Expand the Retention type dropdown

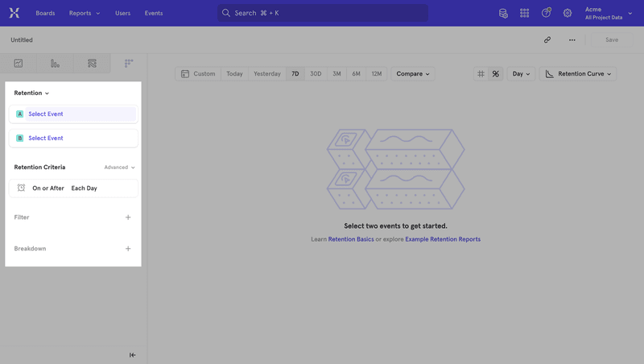(31, 93)
